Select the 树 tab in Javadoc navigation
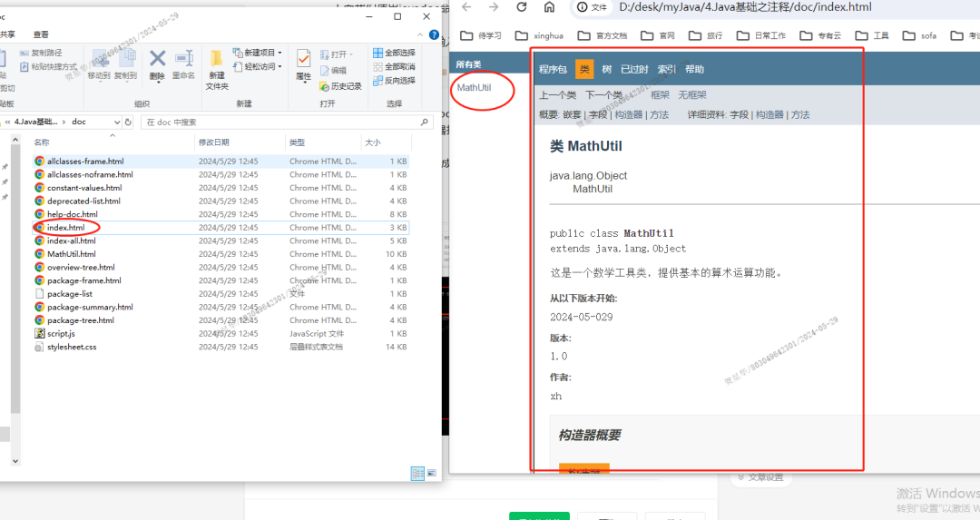 pos(606,70)
